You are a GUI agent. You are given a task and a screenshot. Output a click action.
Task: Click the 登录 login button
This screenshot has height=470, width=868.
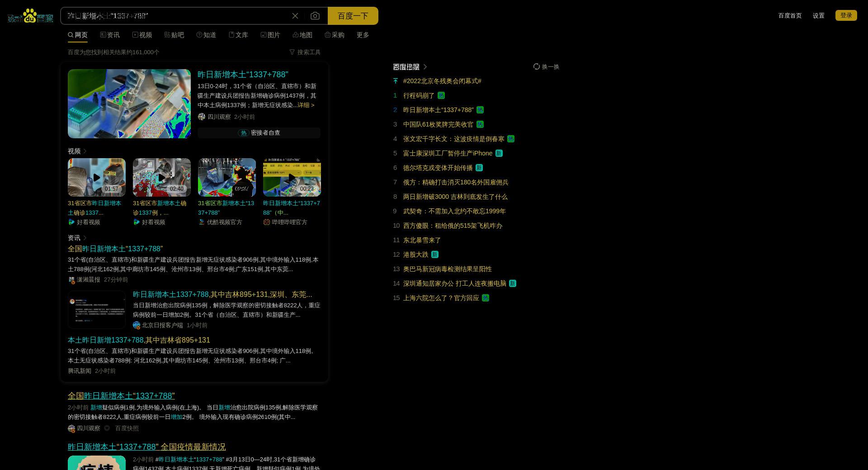846,15
